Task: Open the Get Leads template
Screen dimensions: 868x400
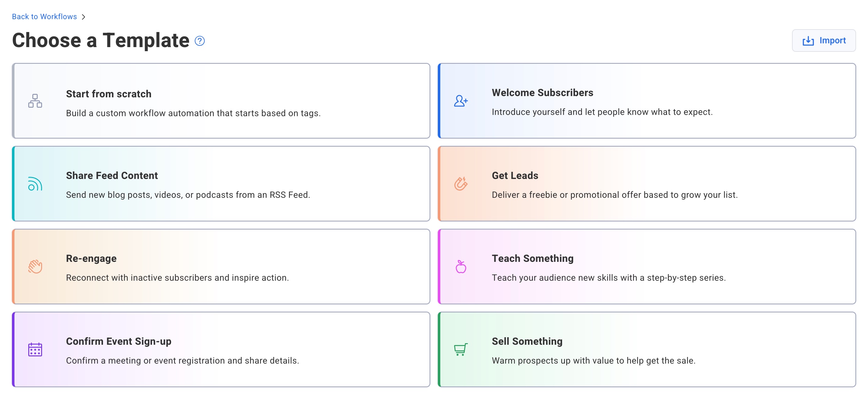Action: pos(647,184)
